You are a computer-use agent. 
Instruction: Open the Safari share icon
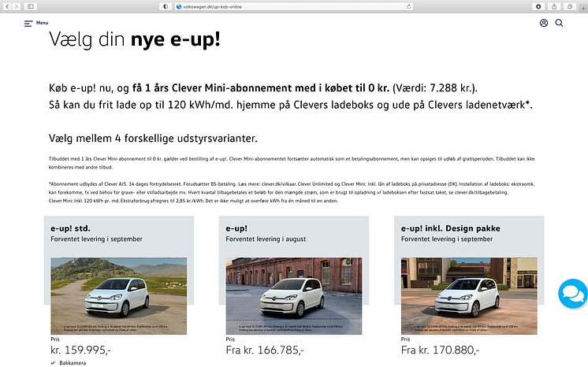coord(554,6)
